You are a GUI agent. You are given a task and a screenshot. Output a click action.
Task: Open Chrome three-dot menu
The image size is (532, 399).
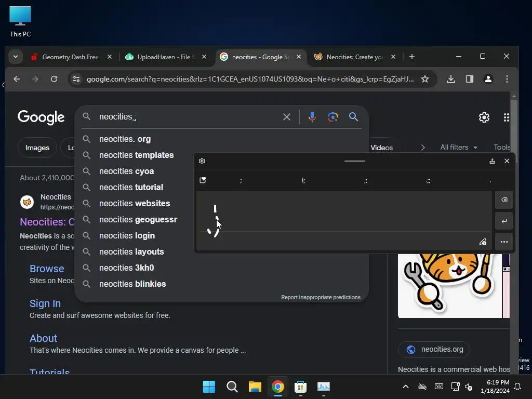(507, 79)
